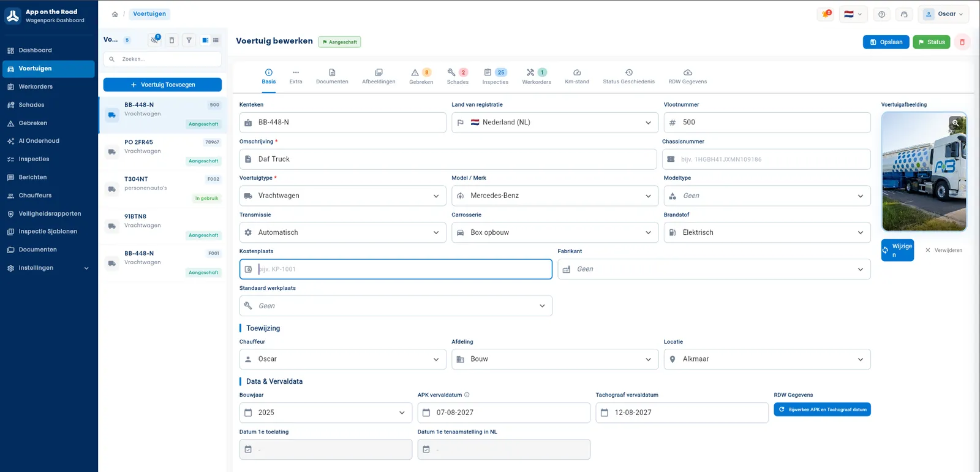The width and height of the screenshot is (980, 472).
Task: Expand the Instellingen sidebar menu
Action: click(48, 268)
